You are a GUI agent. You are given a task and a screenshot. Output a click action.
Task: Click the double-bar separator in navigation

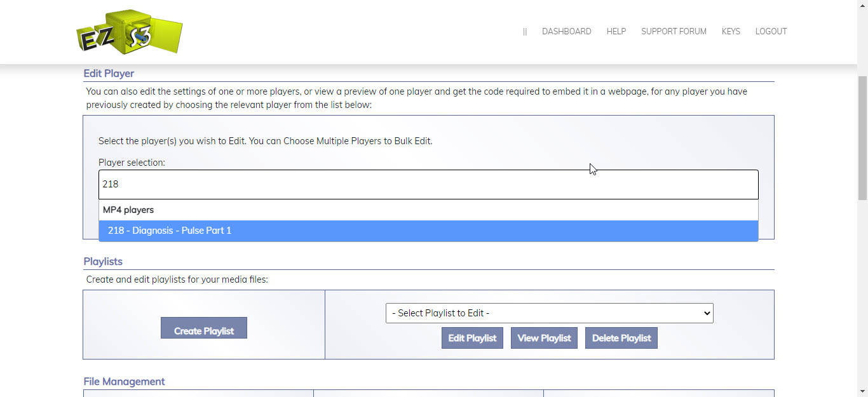tap(525, 31)
